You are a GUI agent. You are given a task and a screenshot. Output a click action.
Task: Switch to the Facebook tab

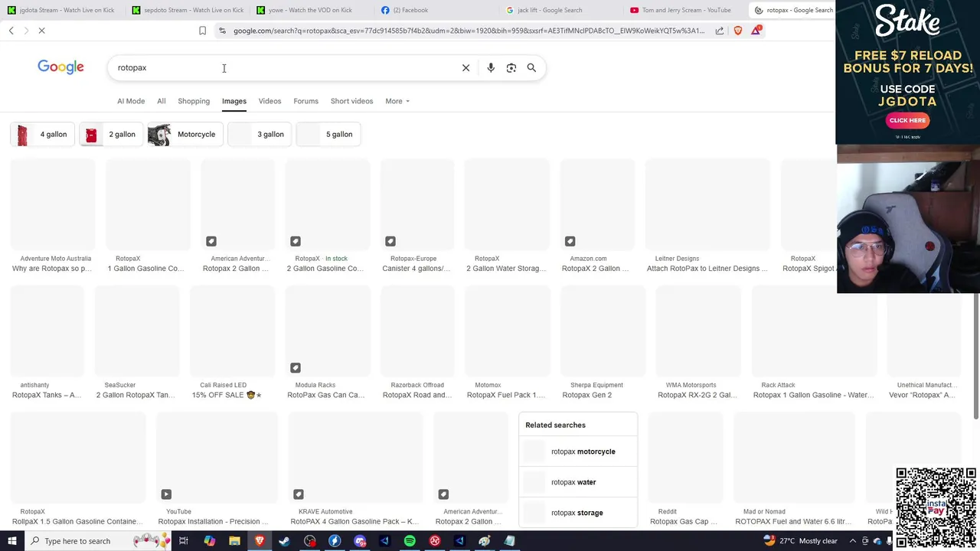click(436, 10)
